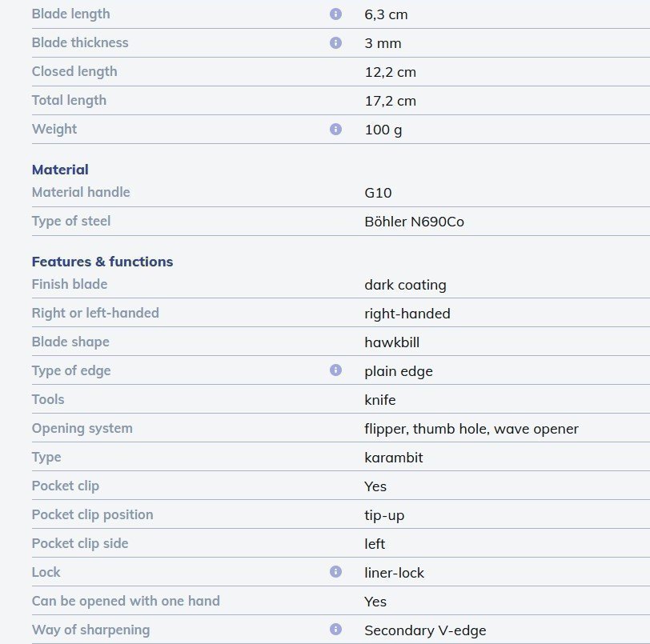Click the Material section heading

click(x=60, y=170)
